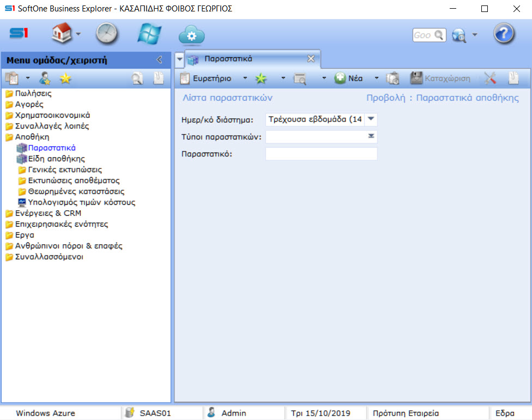Viewport: 532px width, 420px height.
Task: Click the user with star icon
Action: [45, 78]
